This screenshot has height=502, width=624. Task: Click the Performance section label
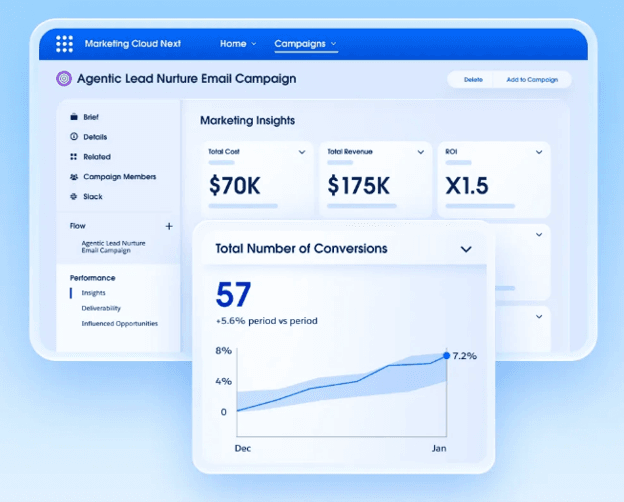93,278
